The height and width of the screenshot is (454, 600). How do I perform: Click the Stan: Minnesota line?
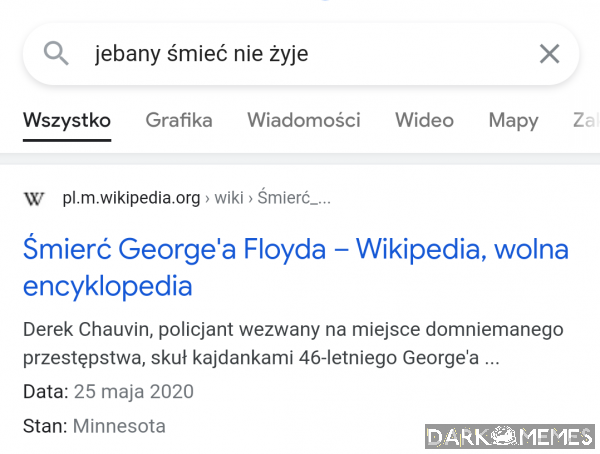94,426
